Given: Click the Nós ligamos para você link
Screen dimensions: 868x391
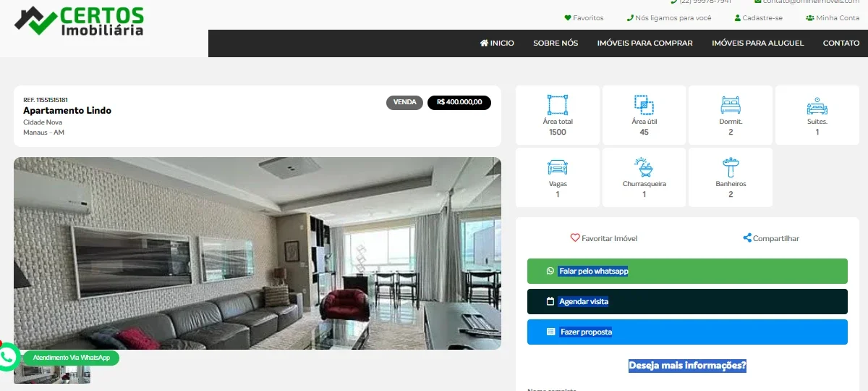Looking at the screenshot, I should pos(669,18).
